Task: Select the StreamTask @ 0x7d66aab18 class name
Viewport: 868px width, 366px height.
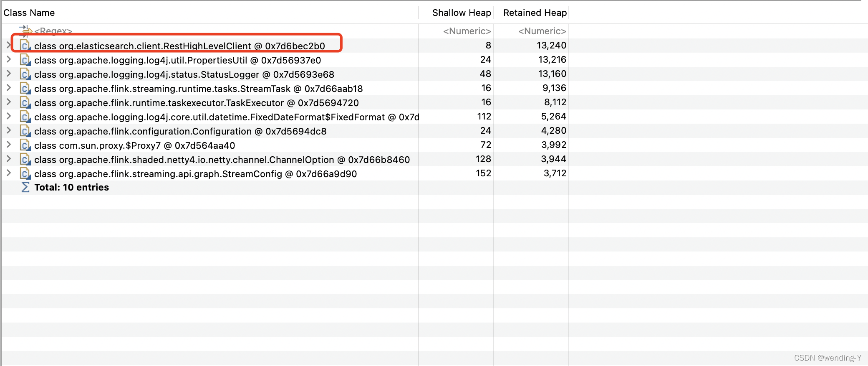Action: point(199,89)
